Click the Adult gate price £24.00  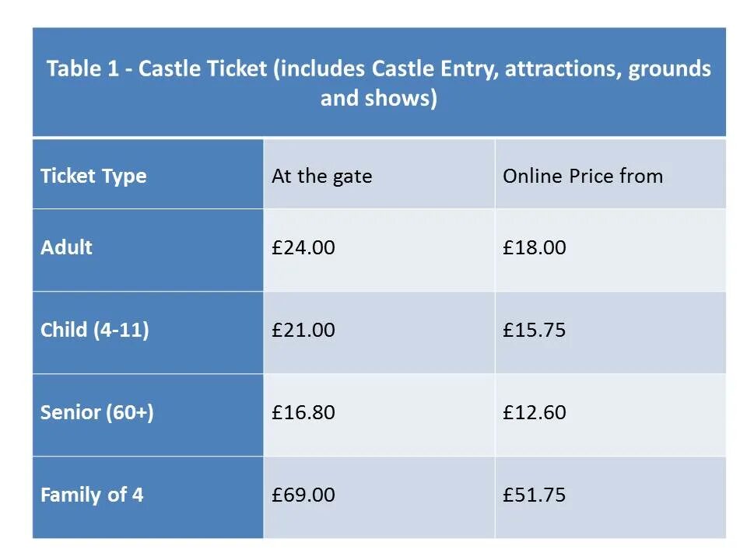[x=303, y=247]
